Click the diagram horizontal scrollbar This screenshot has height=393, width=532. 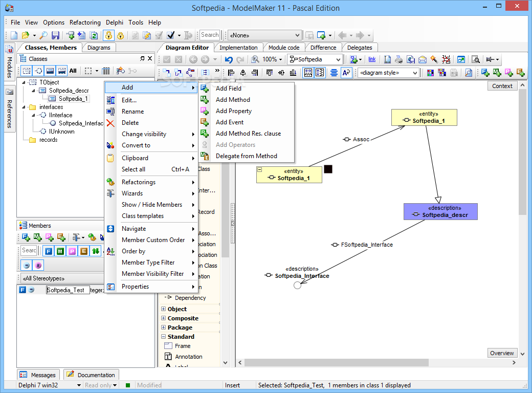(336, 363)
